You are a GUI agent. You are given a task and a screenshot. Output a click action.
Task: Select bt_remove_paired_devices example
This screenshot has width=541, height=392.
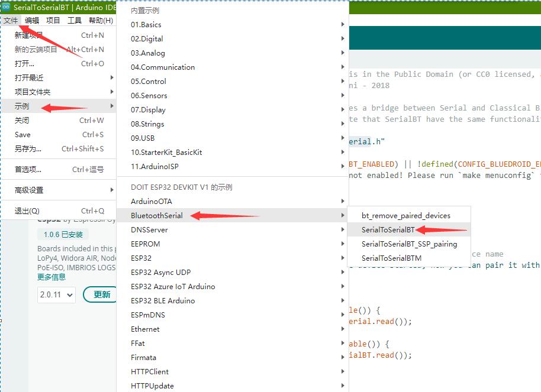click(x=409, y=215)
